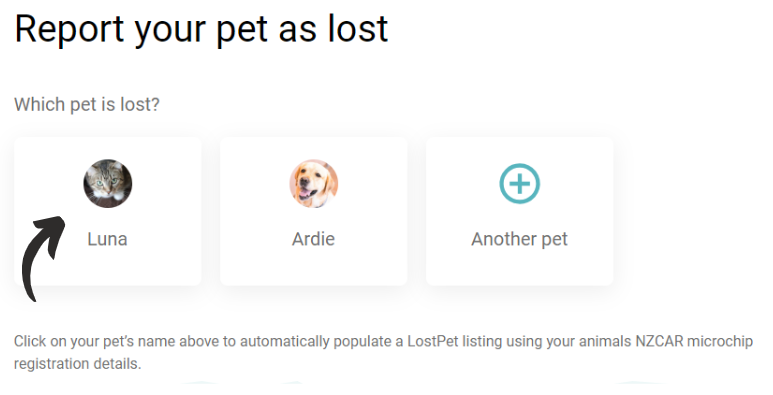
Task: Click the registration details text
Action: pos(77,364)
